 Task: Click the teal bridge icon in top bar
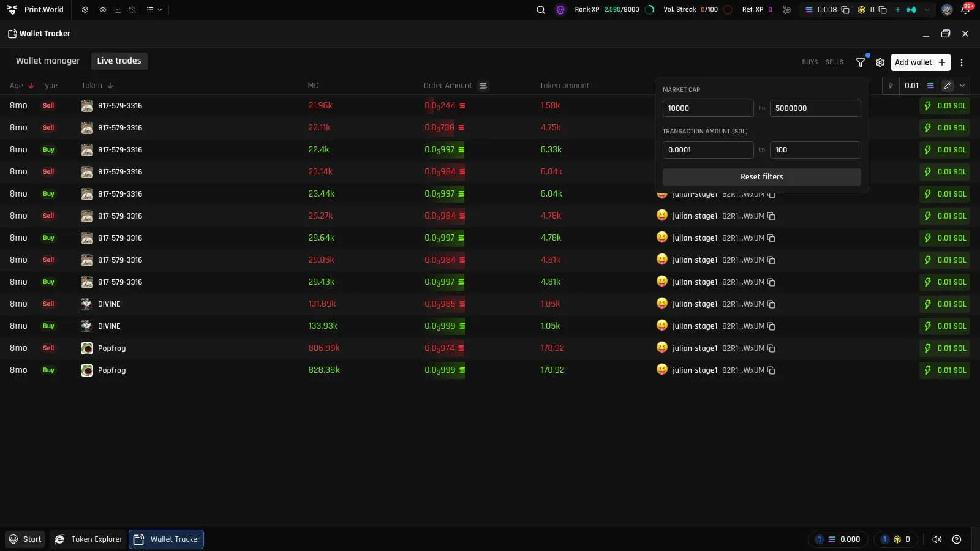[911, 10]
